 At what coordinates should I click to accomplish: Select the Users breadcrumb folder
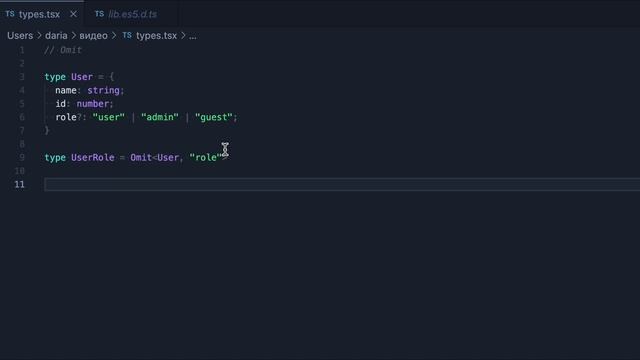(x=20, y=36)
